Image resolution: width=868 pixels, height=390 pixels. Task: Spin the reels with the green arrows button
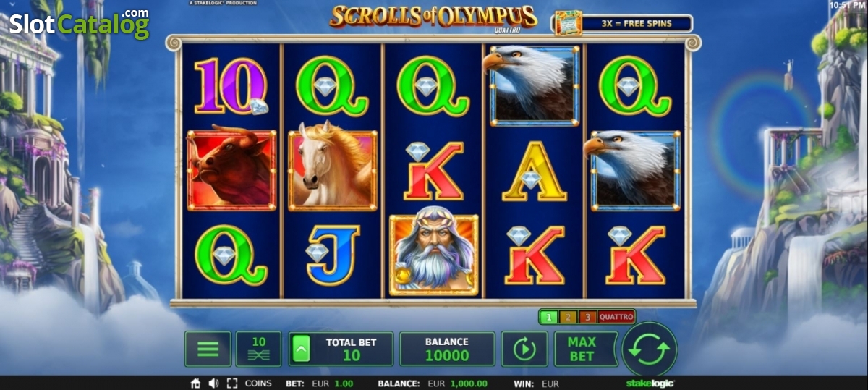[649, 349]
